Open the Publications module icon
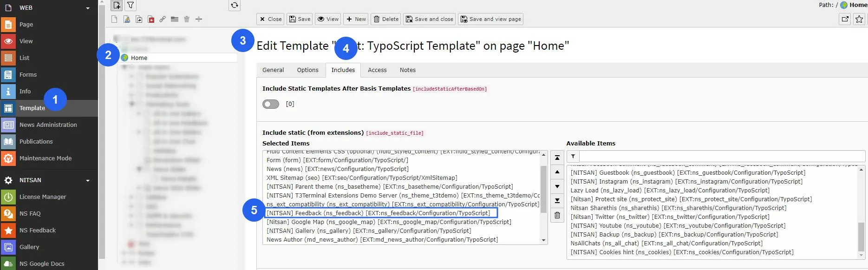Screen dimensions: 868x270 (8, 142)
